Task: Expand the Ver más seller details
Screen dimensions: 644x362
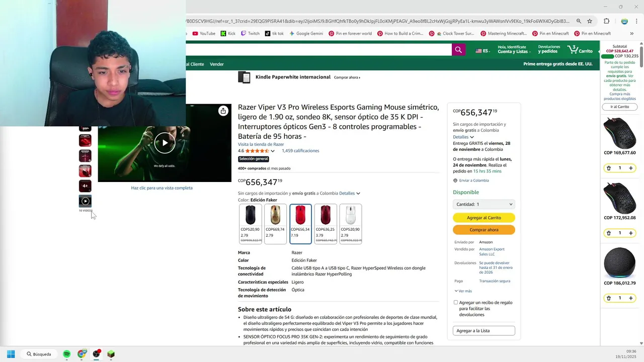Action: point(463,291)
